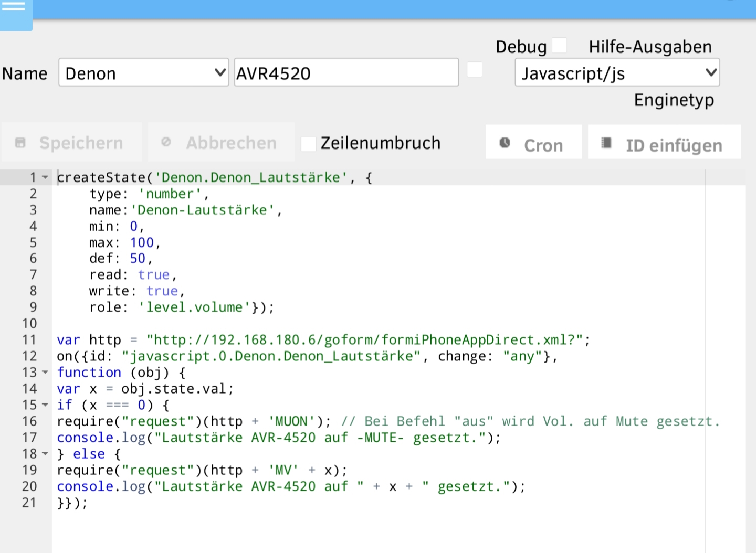Open the Denon name group dropdown
The width and height of the screenshot is (756, 553).
click(143, 72)
